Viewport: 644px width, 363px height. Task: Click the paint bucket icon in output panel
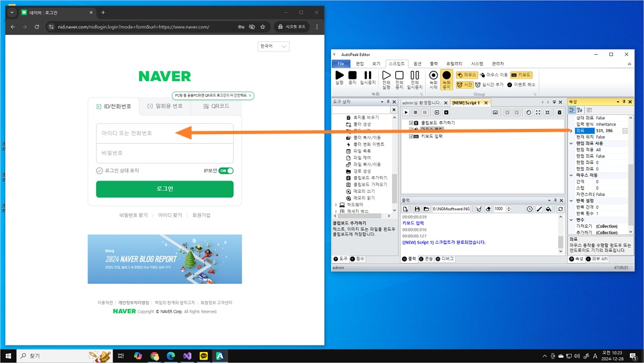click(548, 209)
